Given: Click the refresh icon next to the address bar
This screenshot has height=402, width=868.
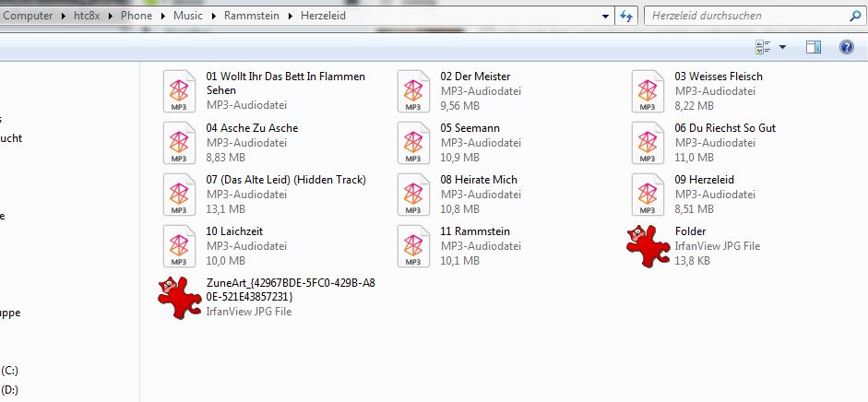Looking at the screenshot, I should coord(626,16).
